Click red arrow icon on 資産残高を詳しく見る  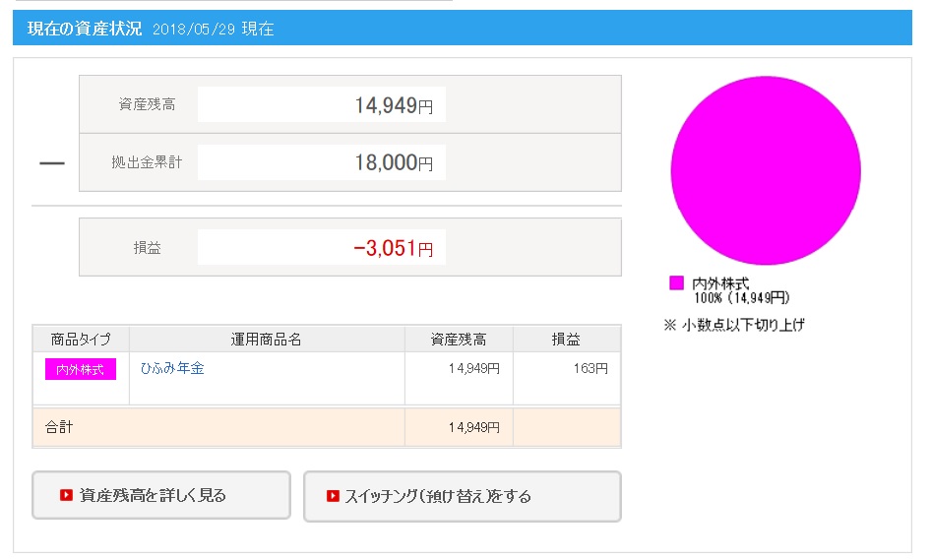point(66,495)
